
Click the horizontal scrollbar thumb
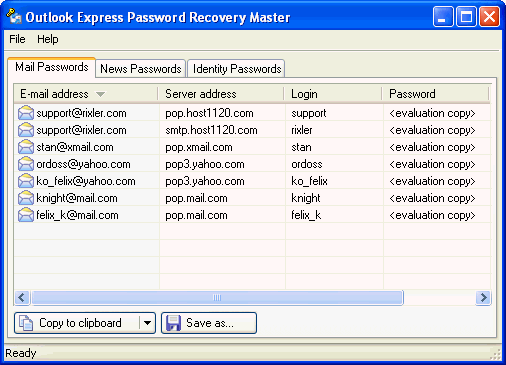pyautogui.click(x=217, y=297)
